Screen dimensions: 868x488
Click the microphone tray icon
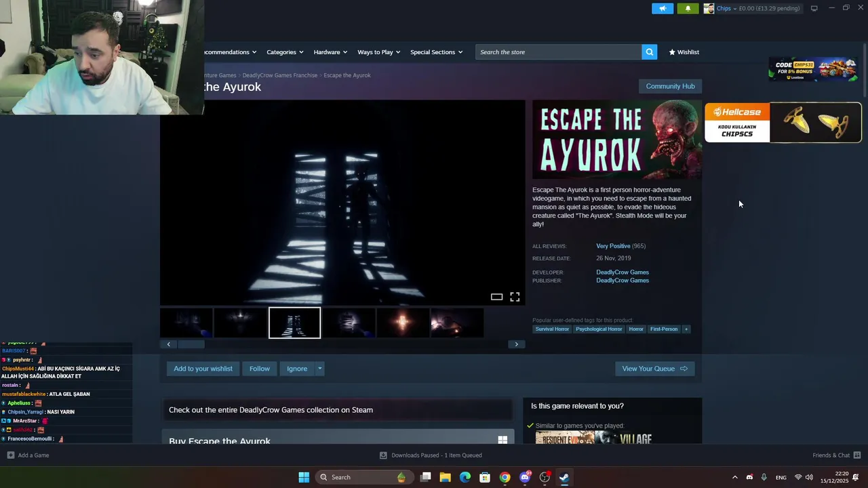764,477
